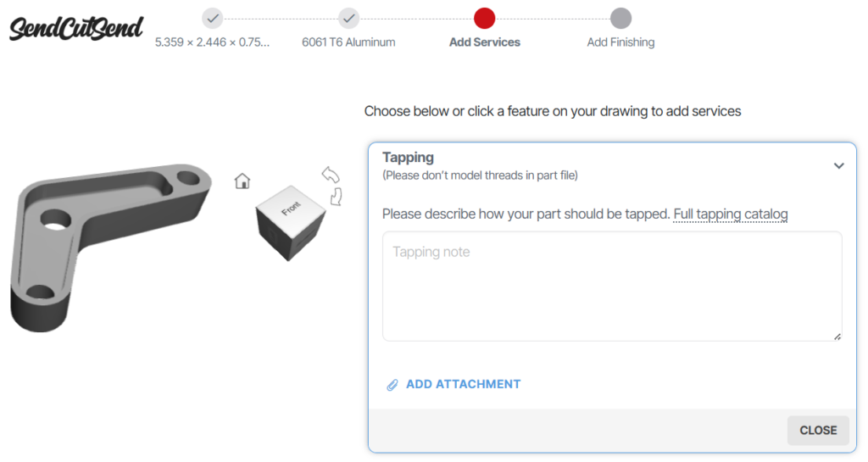The height and width of the screenshot is (462, 868).
Task: Click the lower rotate arrow beside the view cube
Action: 337,197
